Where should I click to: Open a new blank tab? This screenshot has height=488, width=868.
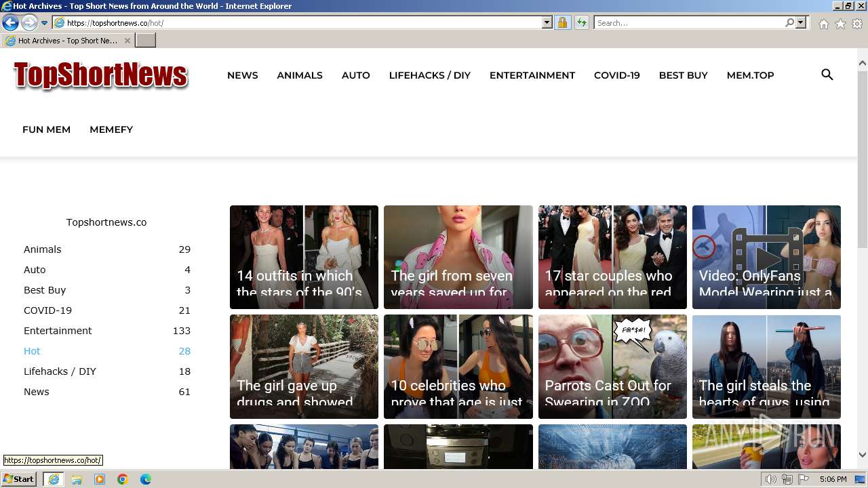coord(146,41)
